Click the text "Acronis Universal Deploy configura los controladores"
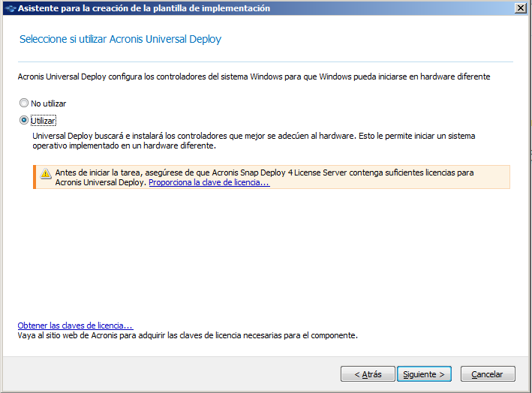The width and height of the screenshot is (532, 393). (x=110, y=76)
